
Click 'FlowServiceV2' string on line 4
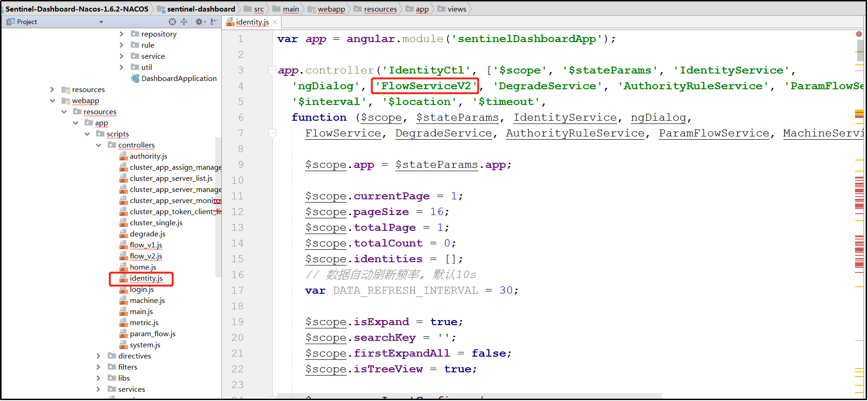click(x=426, y=86)
